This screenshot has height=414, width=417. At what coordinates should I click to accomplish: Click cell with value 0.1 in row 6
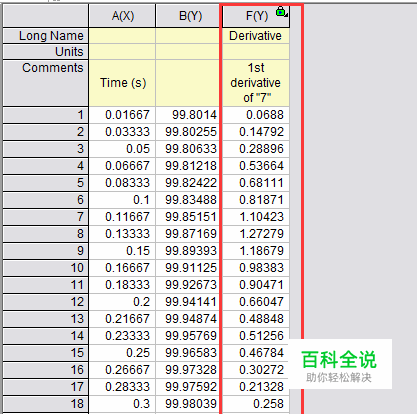click(122, 200)
